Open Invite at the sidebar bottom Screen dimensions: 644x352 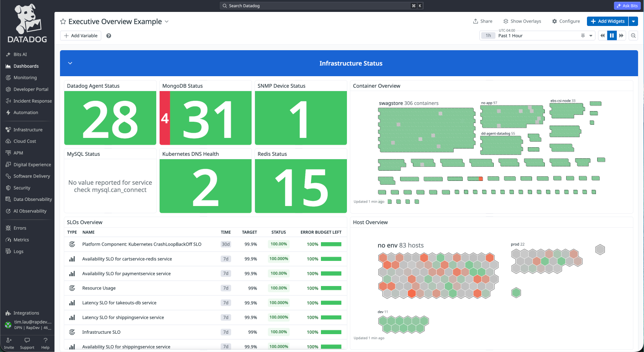[9, 343]
